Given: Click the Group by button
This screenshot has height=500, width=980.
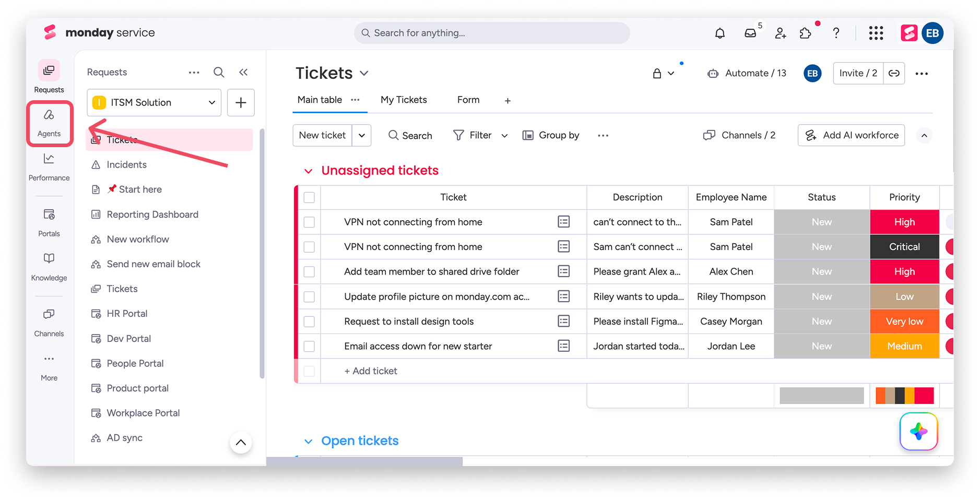Looking at the screenshot, I should [551, 135].
